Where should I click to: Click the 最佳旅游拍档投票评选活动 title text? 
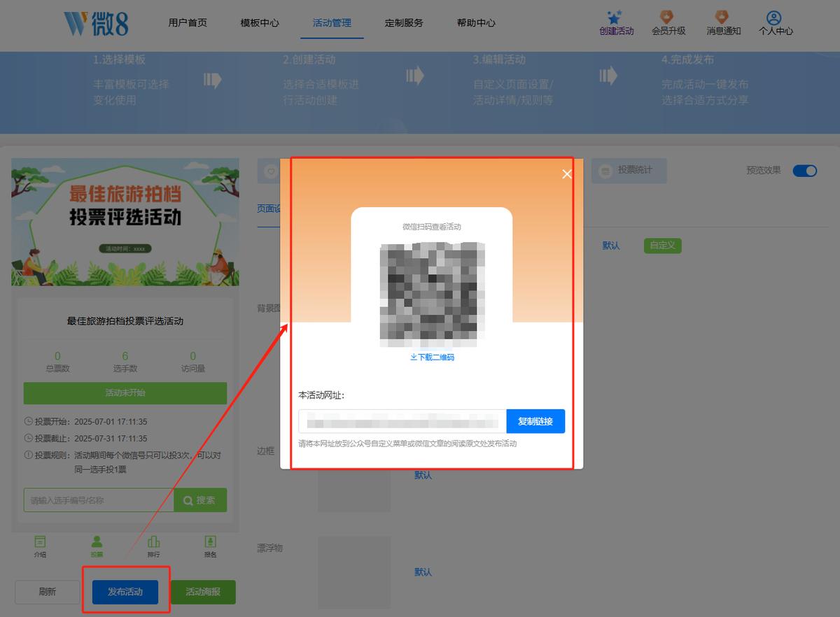[x=125, y=321]
